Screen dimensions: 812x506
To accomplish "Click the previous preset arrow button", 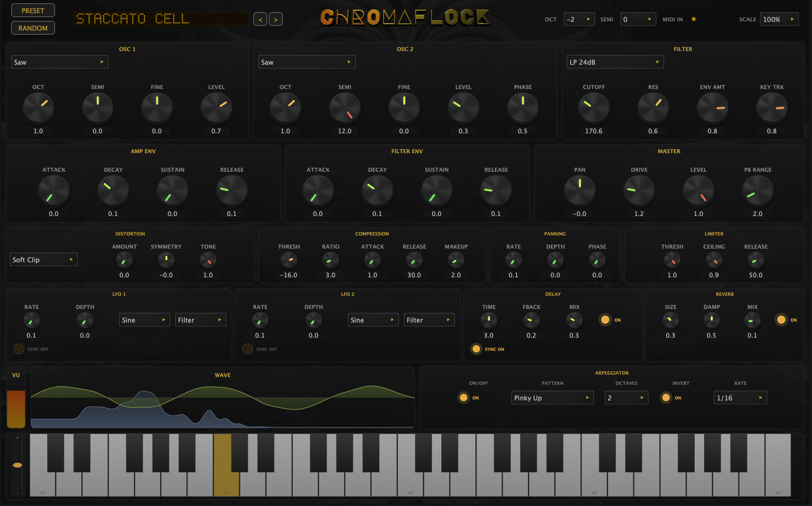I will (260, 19).
